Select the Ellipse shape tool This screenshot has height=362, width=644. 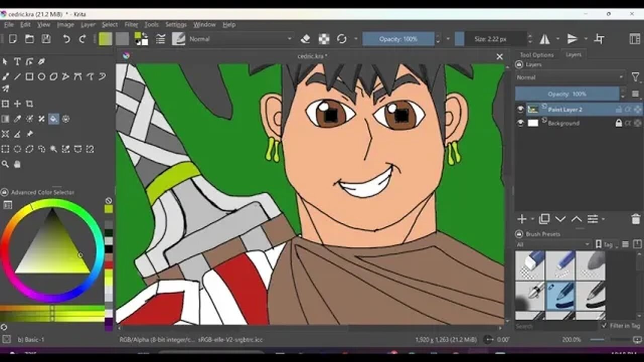42,76
